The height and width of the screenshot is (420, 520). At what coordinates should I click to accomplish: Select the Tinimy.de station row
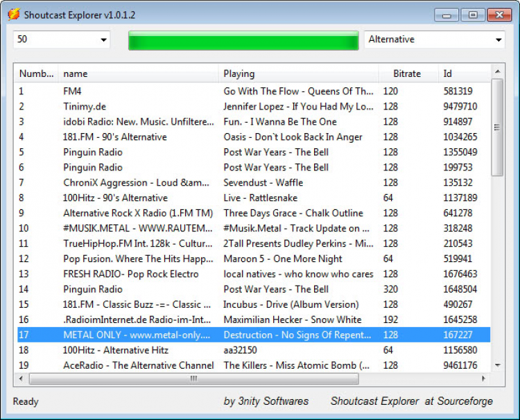254,107
